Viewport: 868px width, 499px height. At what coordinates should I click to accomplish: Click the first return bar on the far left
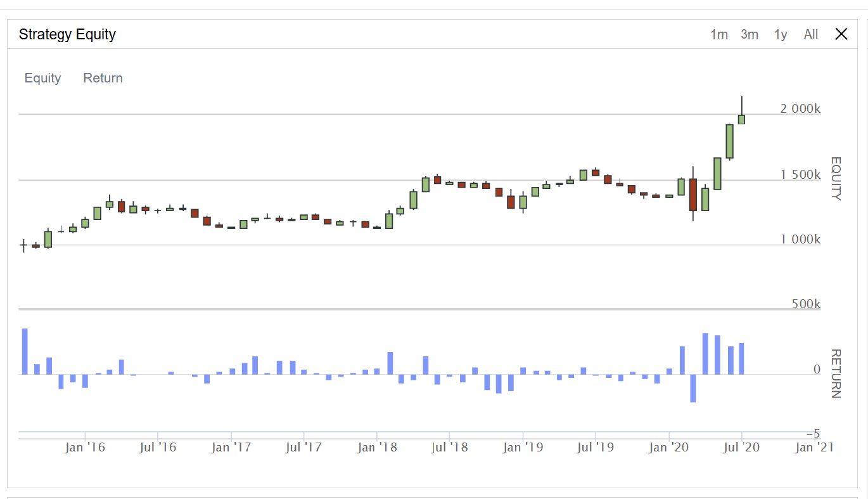pos(25,351)
